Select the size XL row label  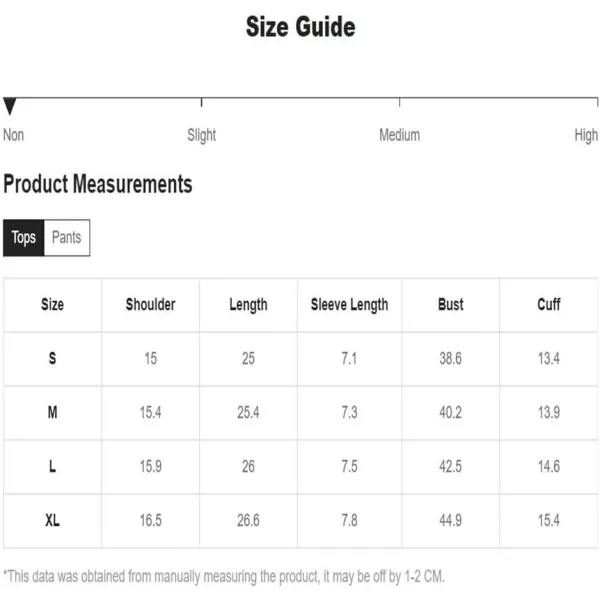pos(52,520)
